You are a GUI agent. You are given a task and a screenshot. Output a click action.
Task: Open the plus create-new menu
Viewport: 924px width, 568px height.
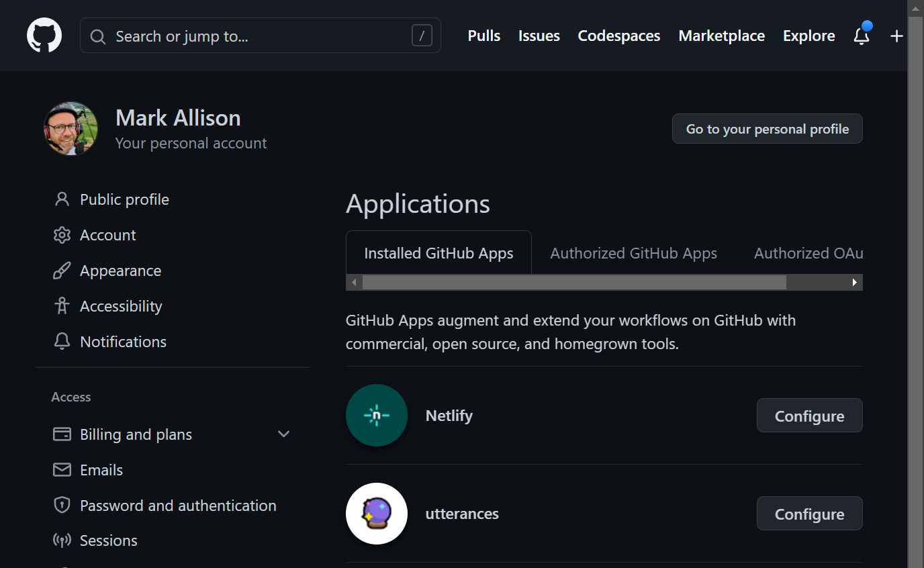coord(896,36)
